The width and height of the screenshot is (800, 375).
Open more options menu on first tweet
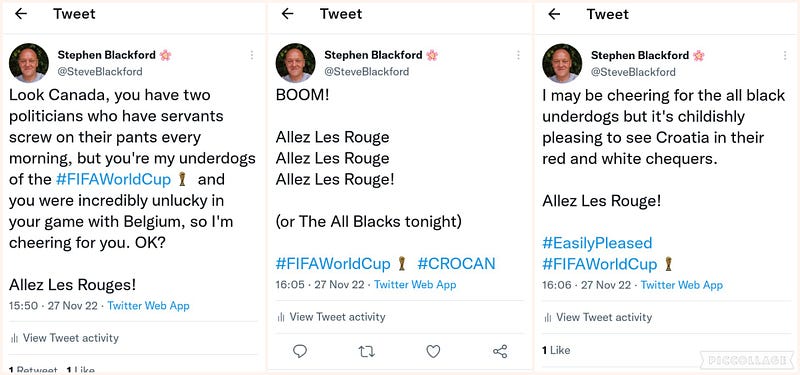pos(252,55)
